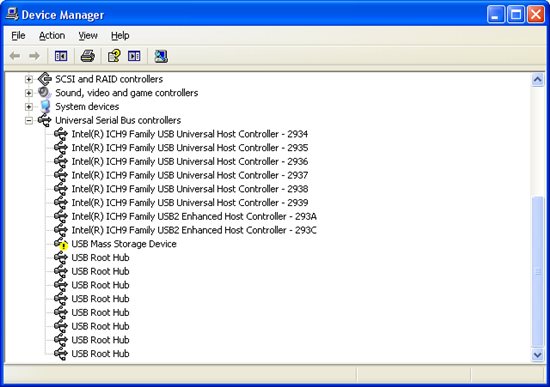Click the Back arrow toolbar button
The image size is (550, 387).
15,56
